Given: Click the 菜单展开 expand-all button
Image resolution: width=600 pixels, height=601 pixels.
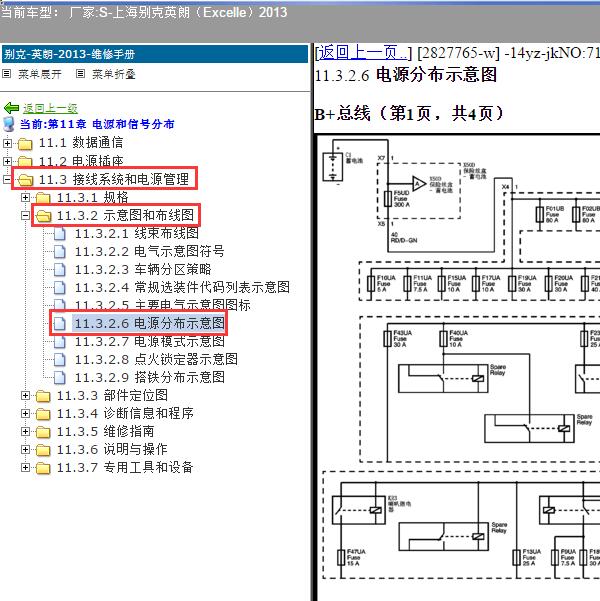Looking at the screenshot, I should point(40,74).
